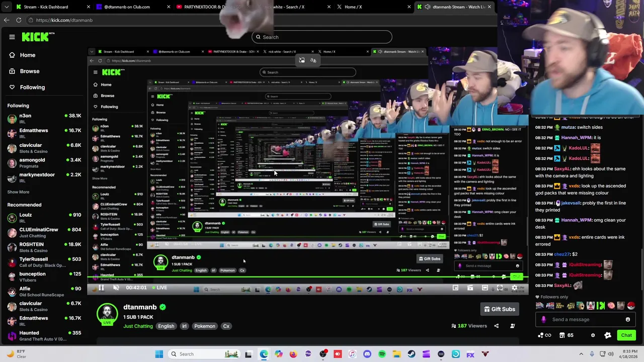Open asmongold's channel in sidebar
Image resolution: width=644 pixels, height=362 pixels.
[44, 163]
